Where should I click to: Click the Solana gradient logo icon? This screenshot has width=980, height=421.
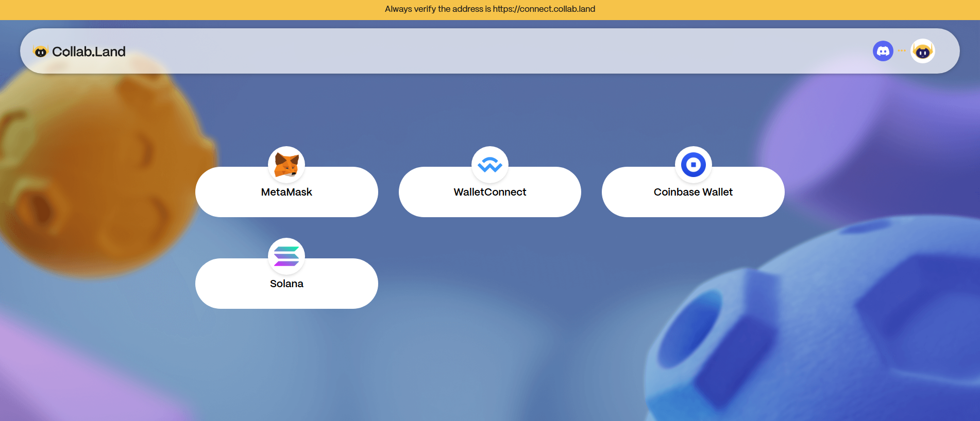tap(286, 256)
